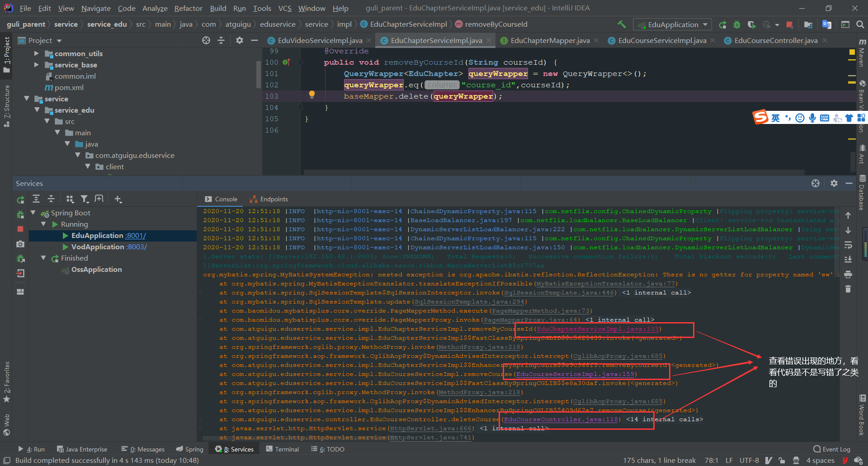
Task: Switch to EduChapterMapper.java tab
Action: pyautogui.click(x=550, y=40)
